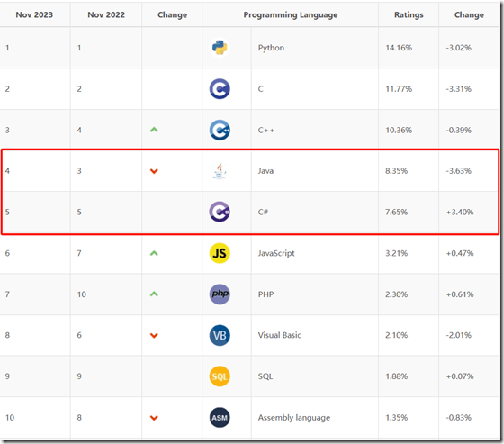Screen dimensions: 504x444
Task: Click the Ratings column header
Action: pos(409,14)
